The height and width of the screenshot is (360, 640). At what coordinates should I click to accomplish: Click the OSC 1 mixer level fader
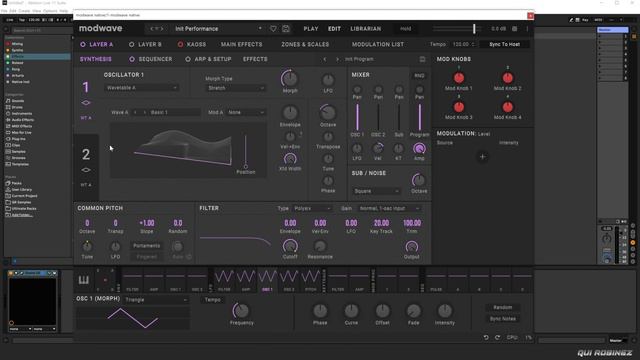[x=357, y=118]
